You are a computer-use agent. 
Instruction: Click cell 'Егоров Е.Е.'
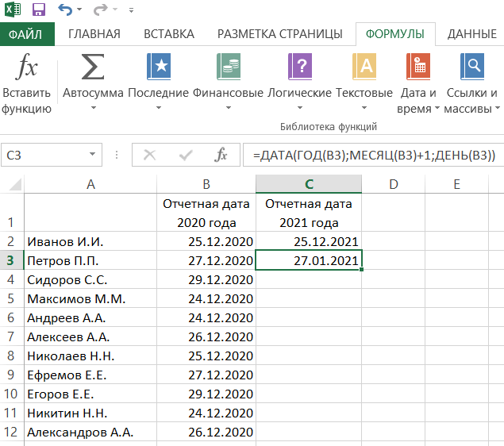pos(90,394)
